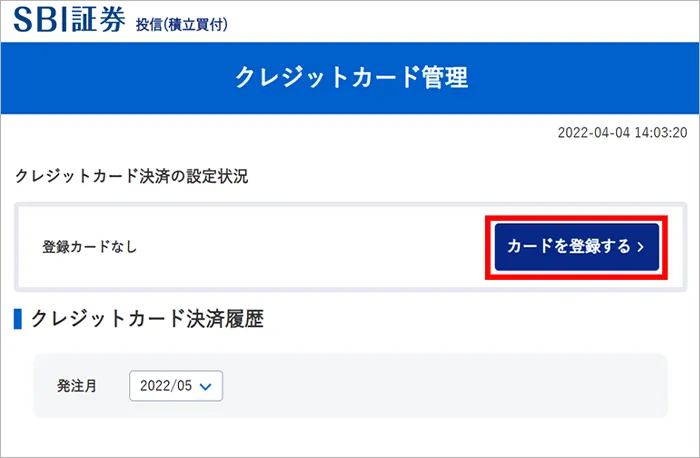Click the 発注月 field label
The width and height of the screenshot is (700, 458).
pos(77,386)
